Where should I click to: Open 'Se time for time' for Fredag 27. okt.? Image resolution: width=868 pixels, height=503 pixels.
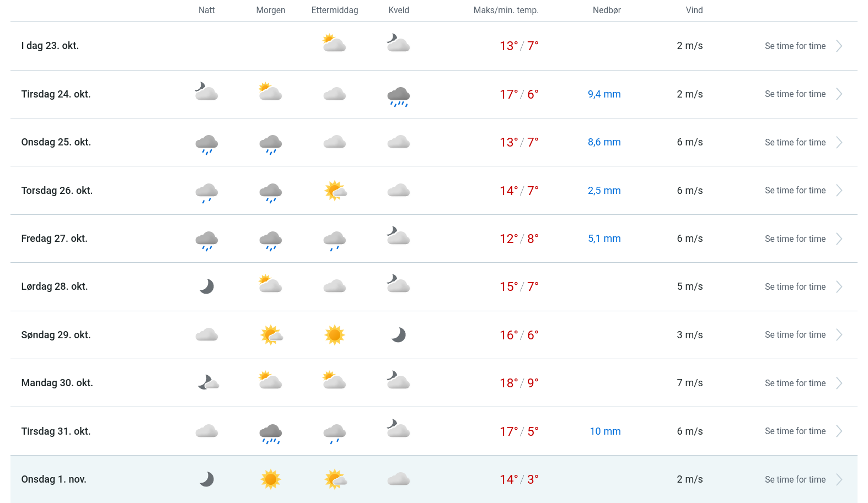(795, 239)
